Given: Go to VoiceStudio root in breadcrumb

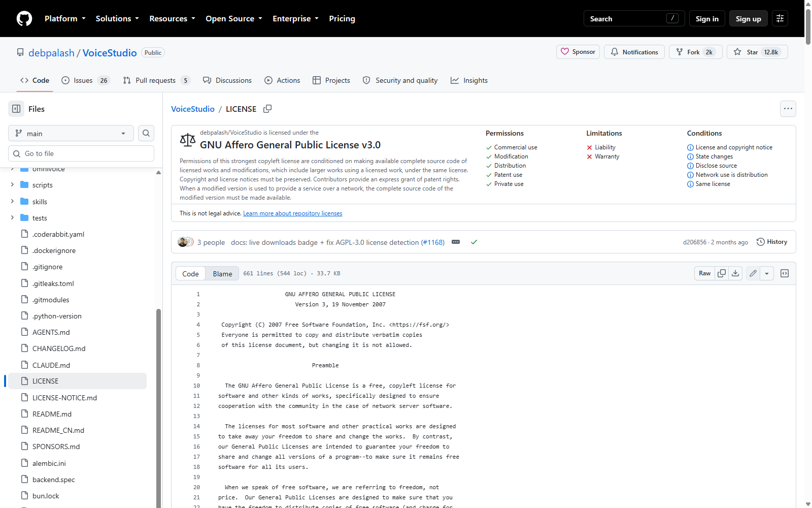Looking at the screenshot, I should click(193, 109).
